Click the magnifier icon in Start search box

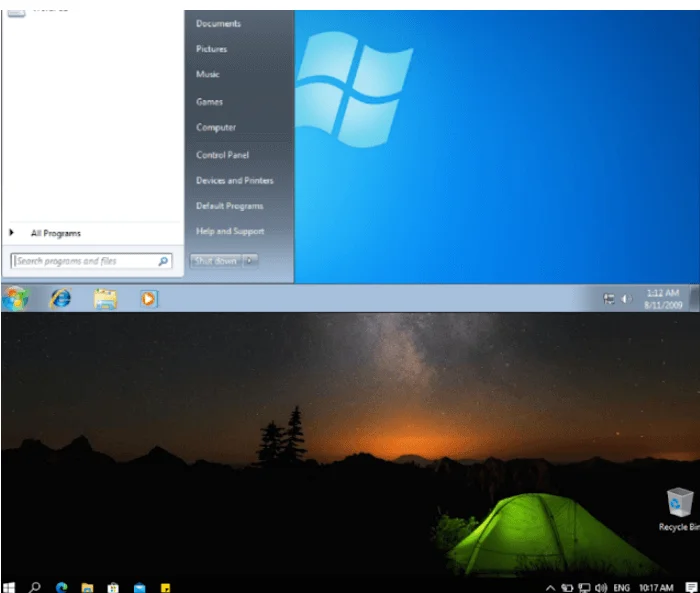pyautogui.click(x=163, y=261)
